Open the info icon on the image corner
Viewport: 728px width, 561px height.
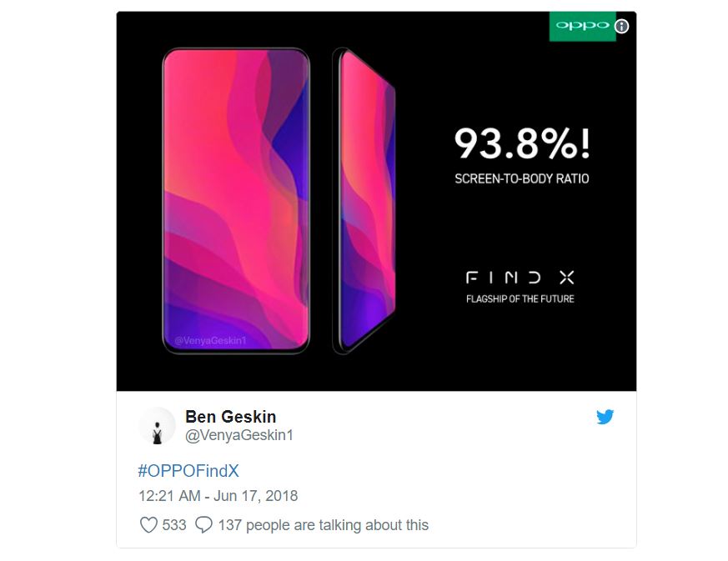622,27
